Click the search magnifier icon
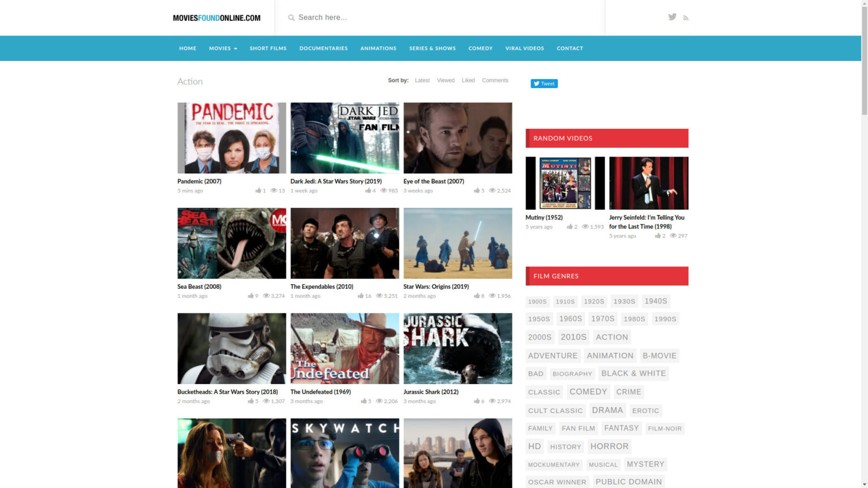The image size is (868, 488). [x=290, y=18]
